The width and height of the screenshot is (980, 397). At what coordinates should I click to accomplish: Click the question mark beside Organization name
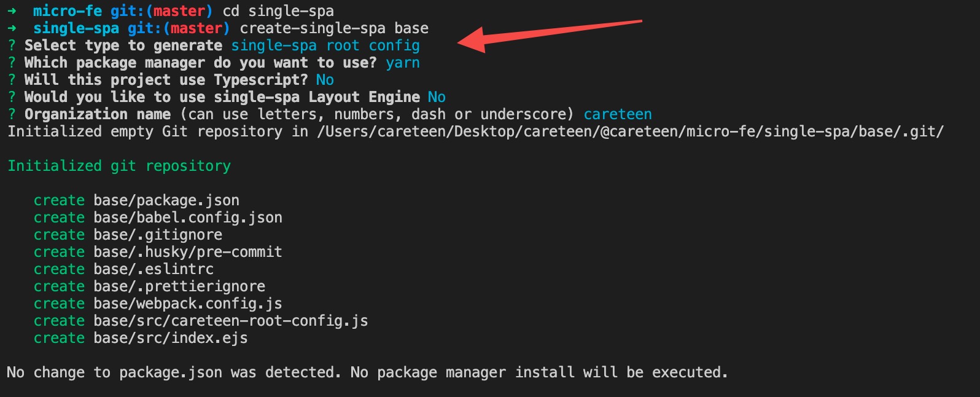click(x=12, y=114)
